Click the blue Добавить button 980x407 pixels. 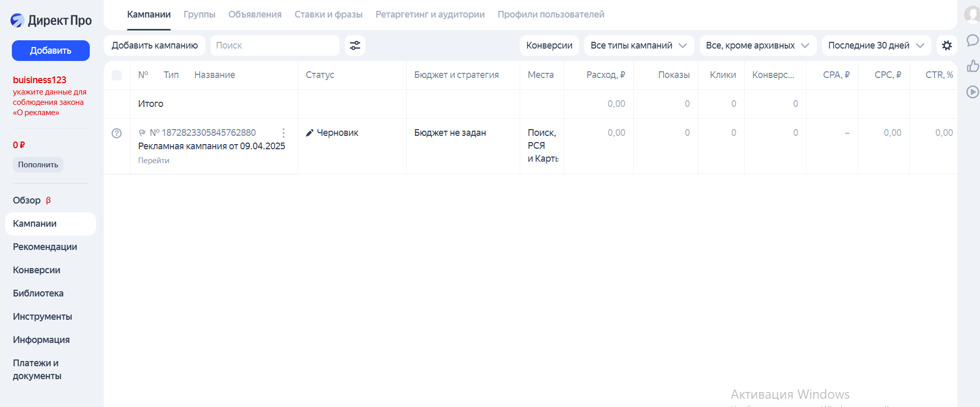coord(51,51)
